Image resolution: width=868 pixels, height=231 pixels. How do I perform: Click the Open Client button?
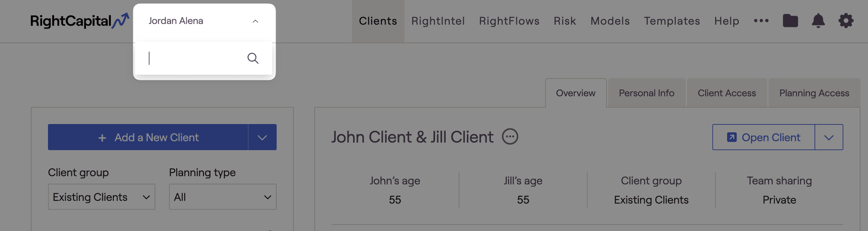(764, 137)
